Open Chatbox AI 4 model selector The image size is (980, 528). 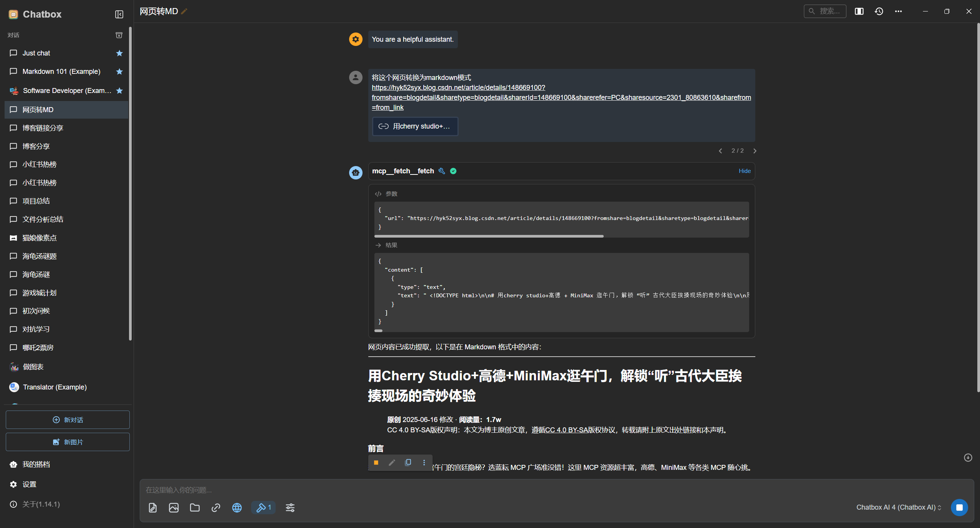(x=898, y=507)
